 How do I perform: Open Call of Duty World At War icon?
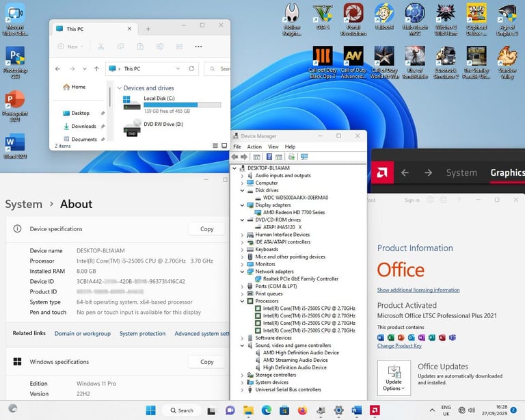tap(384, 63)
